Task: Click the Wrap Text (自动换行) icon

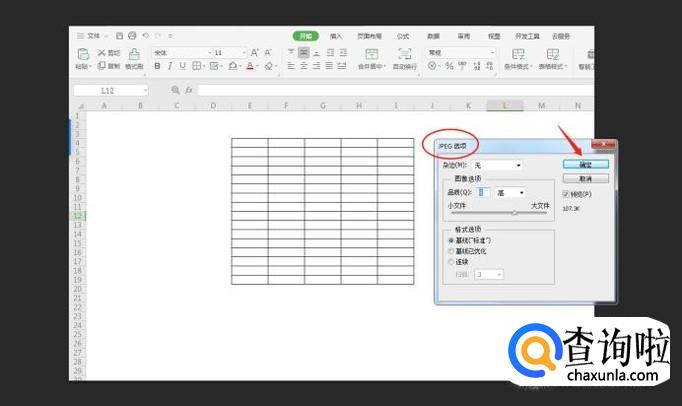Action: pos(405,54)
